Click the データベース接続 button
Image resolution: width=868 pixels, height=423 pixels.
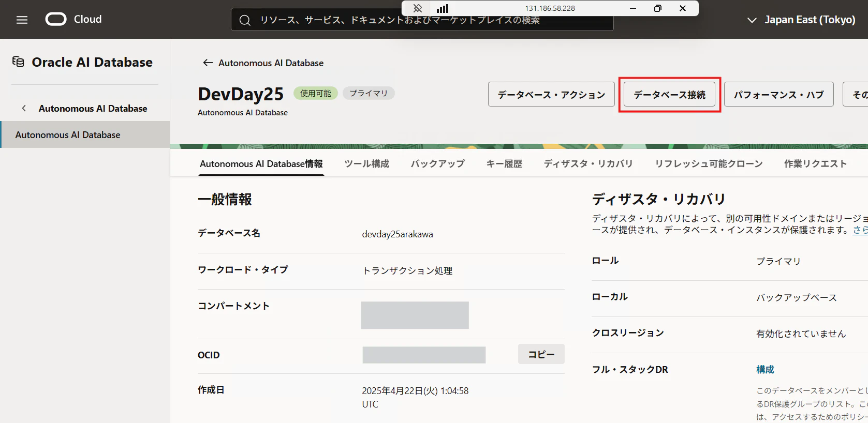[670, 94]
